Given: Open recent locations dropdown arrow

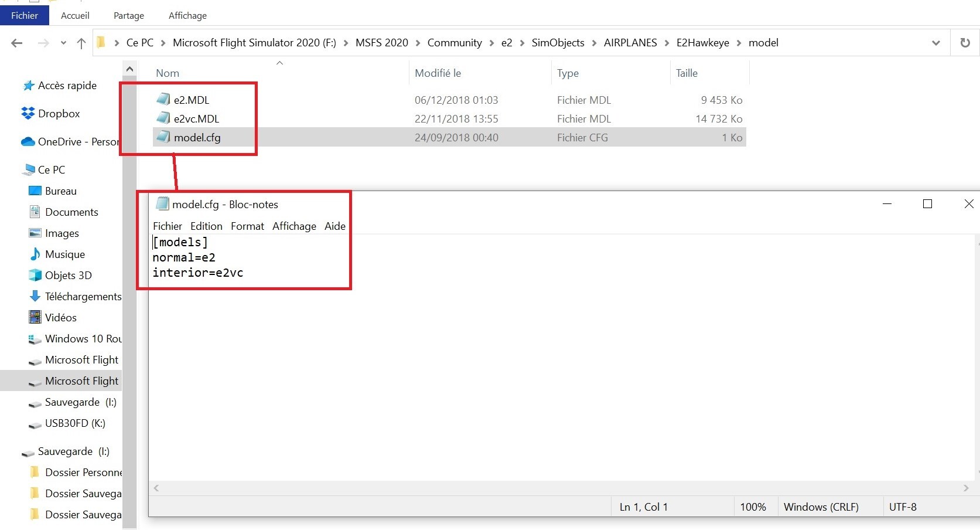Looking at the screenshot, I should pos(63,43).
